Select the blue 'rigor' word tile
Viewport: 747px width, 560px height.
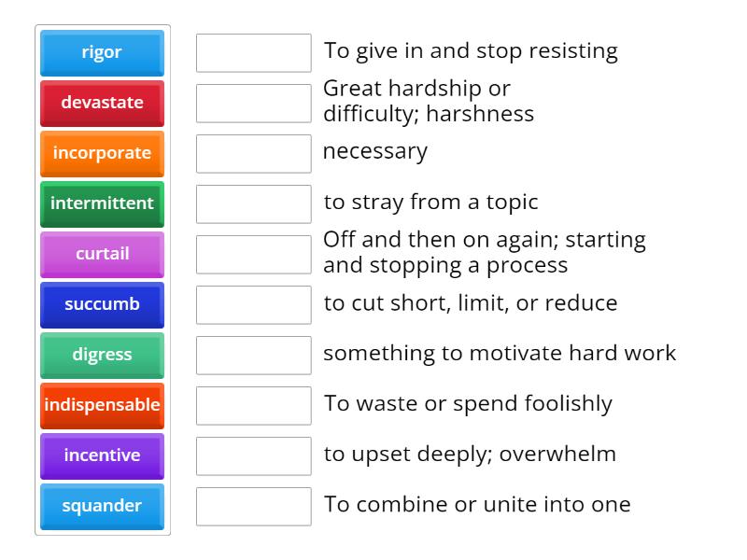(102, 52)
